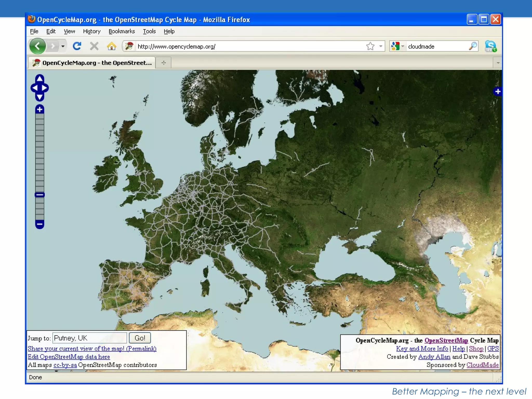This screenshot has height=399, width=532.
Task: Open the View menu
Action: tap(69, 31)
